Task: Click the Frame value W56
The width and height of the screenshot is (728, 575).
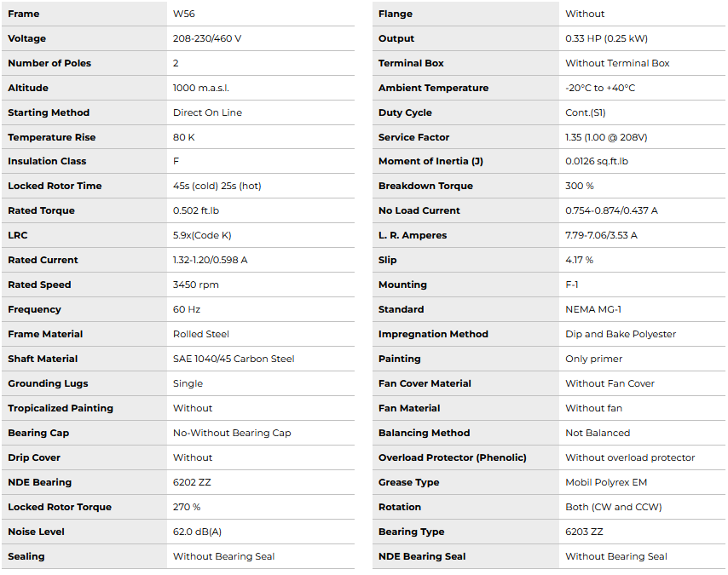Action: pos(184,14)
